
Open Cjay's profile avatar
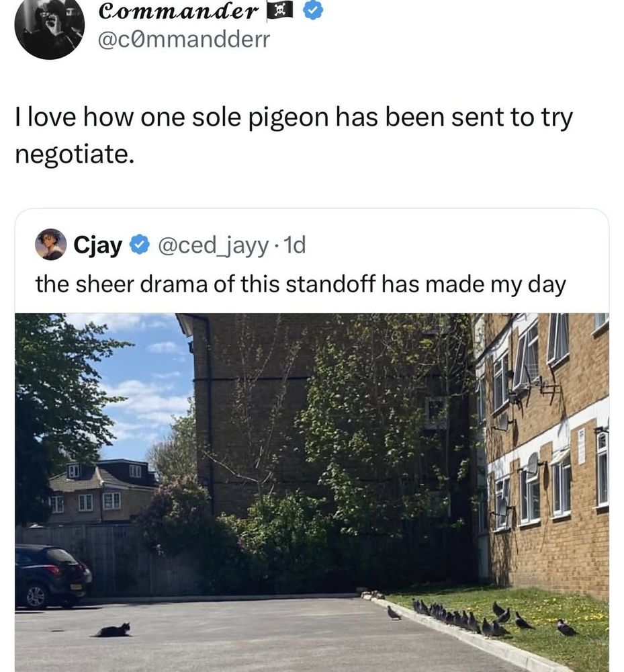tap(50, 245)
